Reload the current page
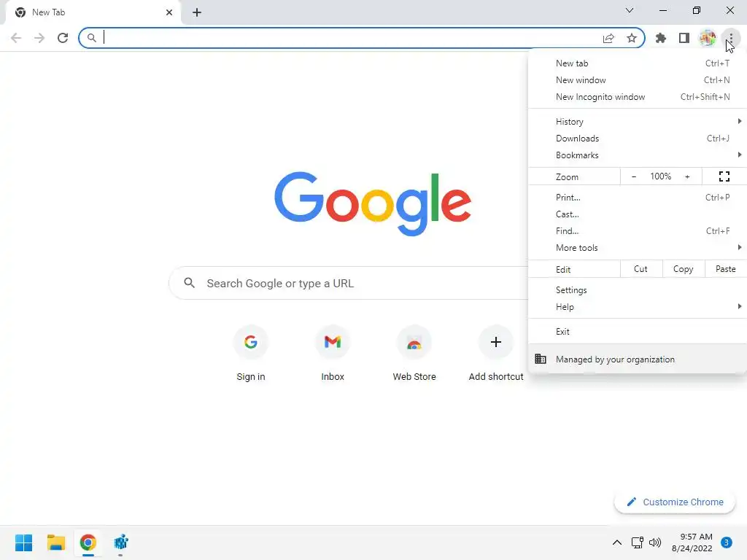The image size is (747, 560). 63,38
